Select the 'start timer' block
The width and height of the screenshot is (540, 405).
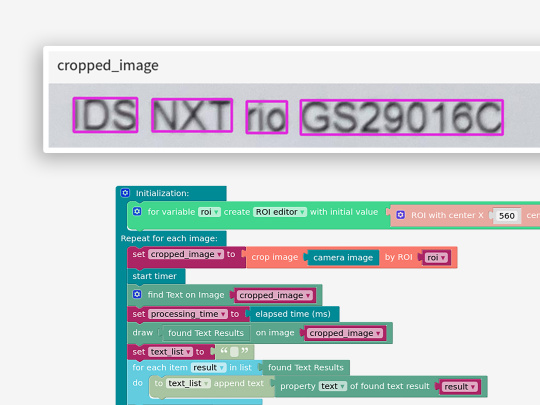[x=156, y=276]
